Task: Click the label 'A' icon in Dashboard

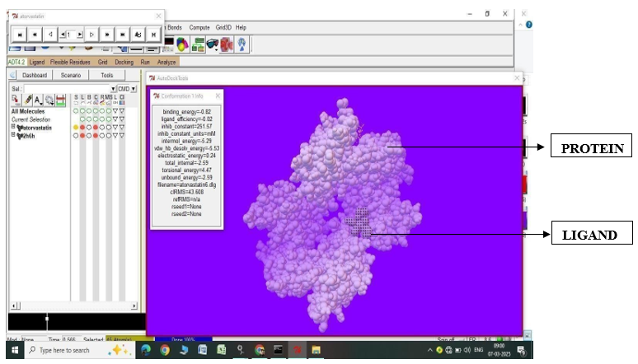Action: click(x=38, y=100)
